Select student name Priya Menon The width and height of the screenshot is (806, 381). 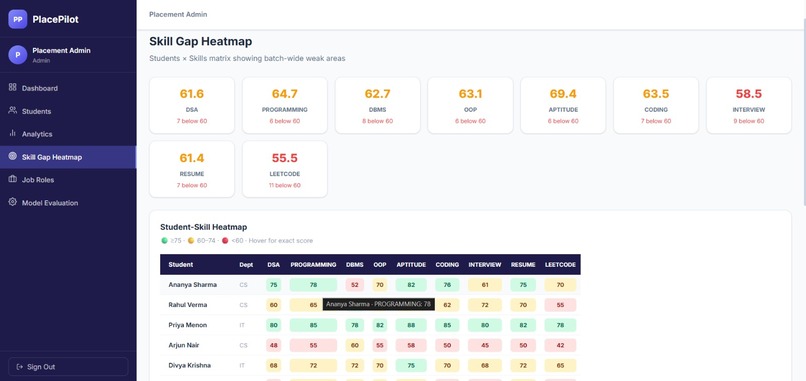pos(188,325)
